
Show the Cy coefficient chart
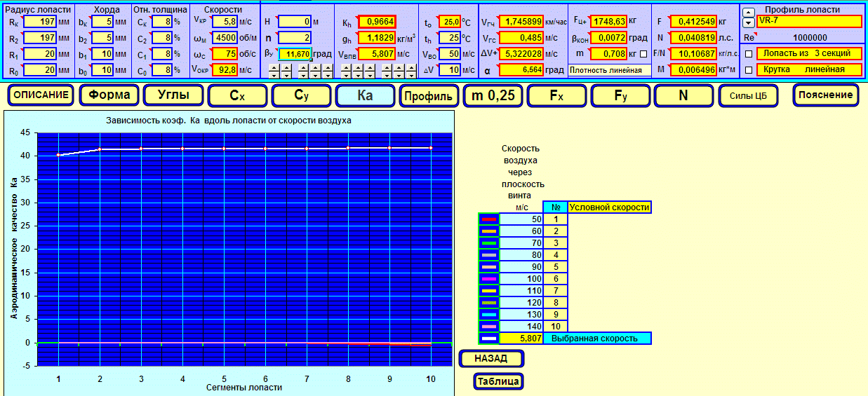(x=302, y=95)
